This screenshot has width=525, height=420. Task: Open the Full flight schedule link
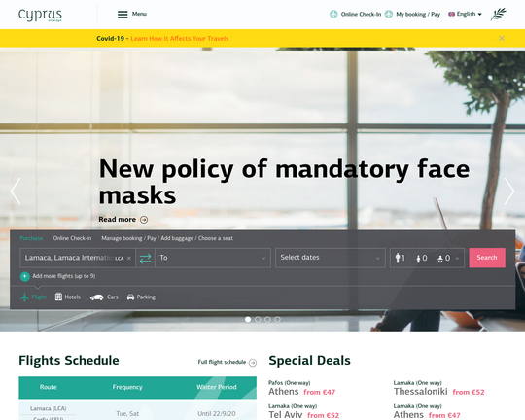point(227,363)
